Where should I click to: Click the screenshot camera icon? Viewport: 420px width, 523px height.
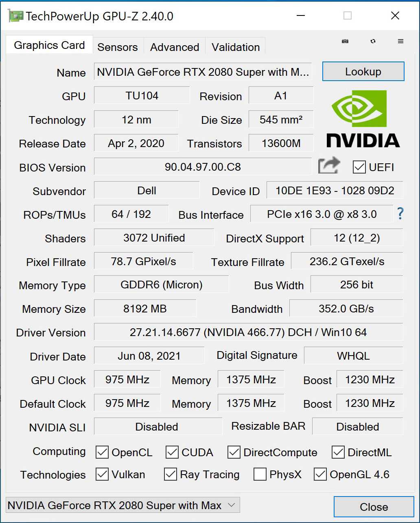pyautogui.click(x=345, y=41)
